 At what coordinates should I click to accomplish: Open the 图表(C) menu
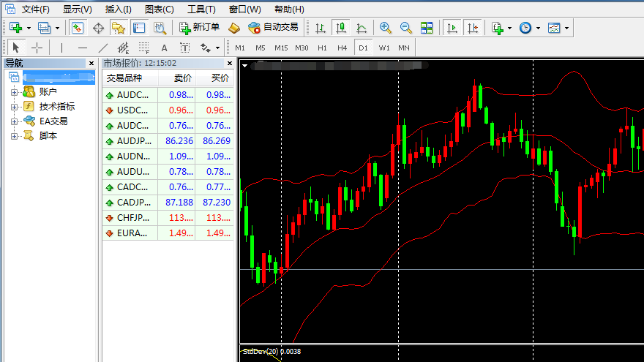pos(160,10)
